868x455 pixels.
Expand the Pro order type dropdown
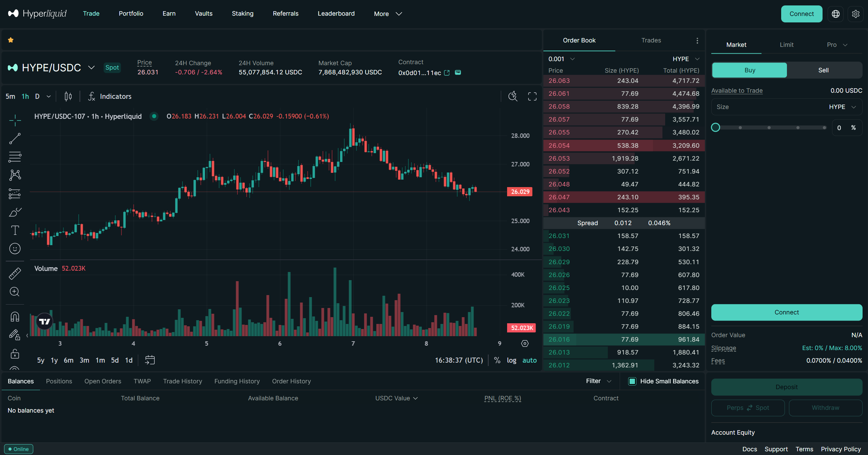click(837, 45)
